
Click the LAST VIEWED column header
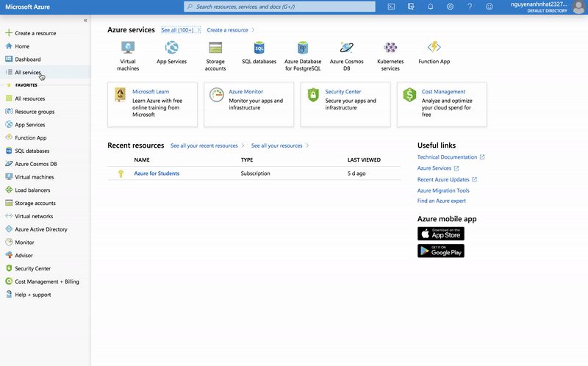click(364, 159)
